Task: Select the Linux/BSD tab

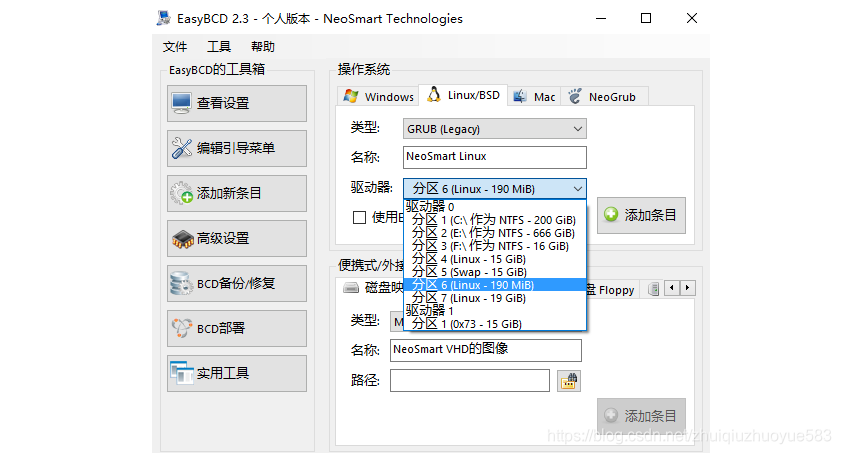Action: coord(463,95)
